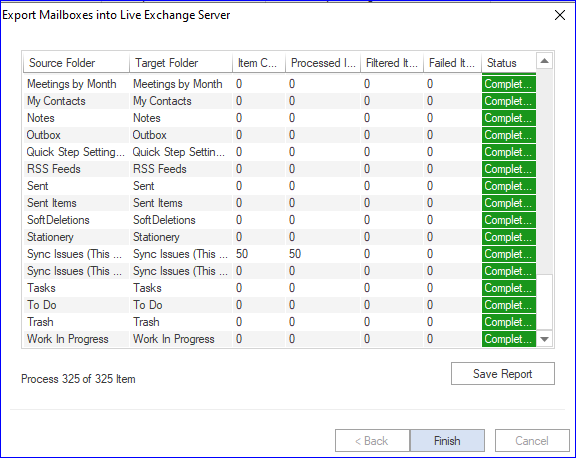Close the Export Mailboxes dialog
This screenshot has height=458, width=576.
[x=560, y=15]
